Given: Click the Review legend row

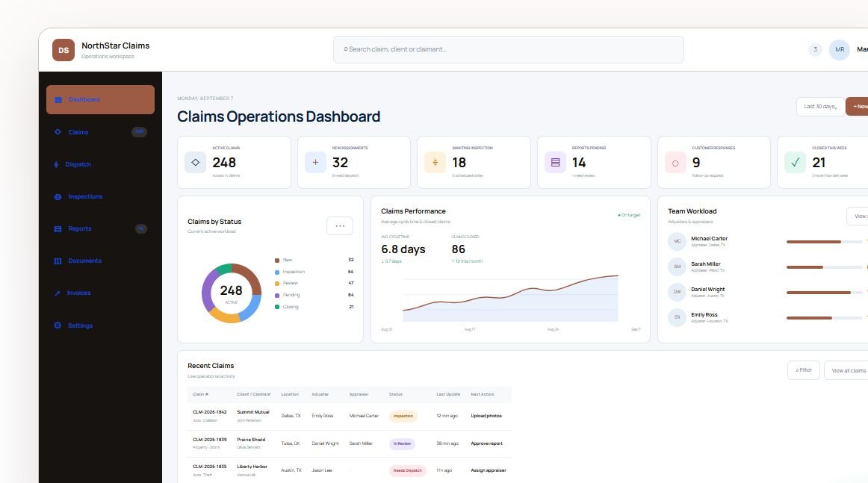Looking at the screenshot, I should pyautogui.click(x=314, y=283).
